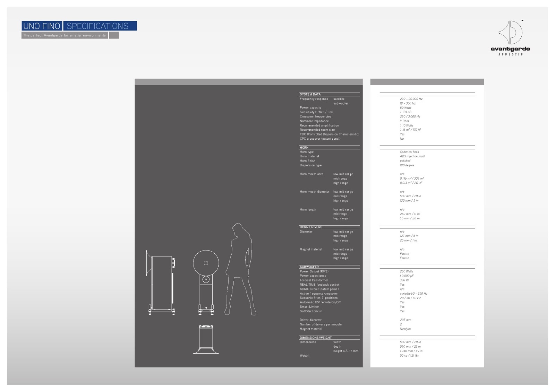Viewport: 555px width, 392px height.
Task: Select the speaker top-view drawing
Action: pyautogui.click(x=206, y=339)
